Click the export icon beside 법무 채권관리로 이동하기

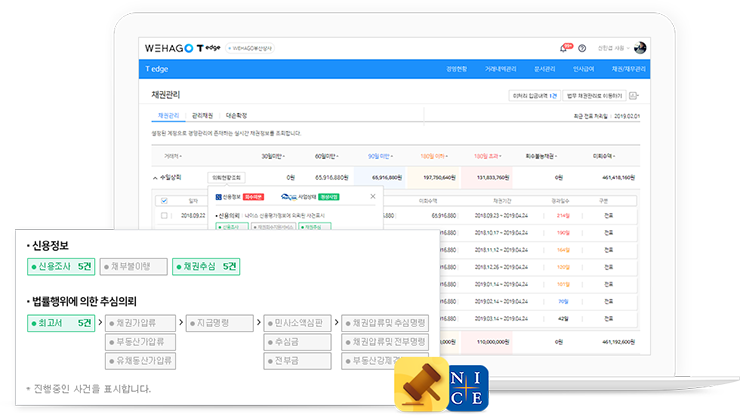pos(634,96)
